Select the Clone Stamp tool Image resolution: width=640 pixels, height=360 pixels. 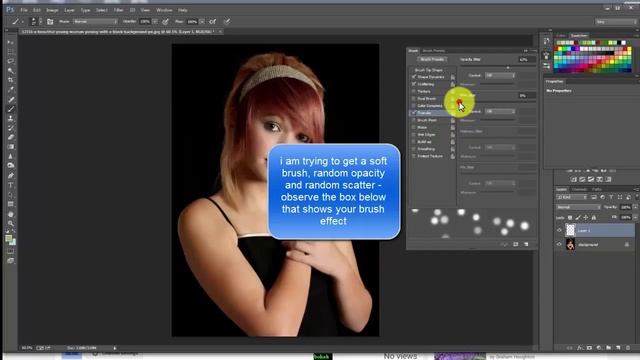(11, 118)
